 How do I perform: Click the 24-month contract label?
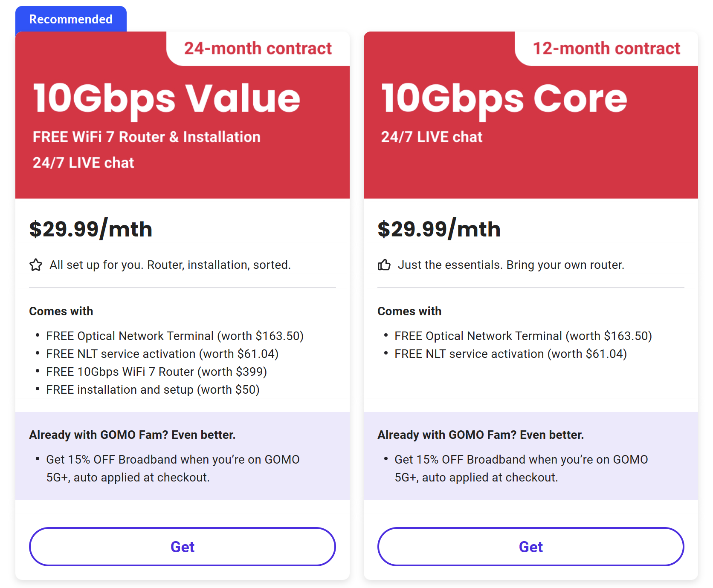(x=258, y=48)
